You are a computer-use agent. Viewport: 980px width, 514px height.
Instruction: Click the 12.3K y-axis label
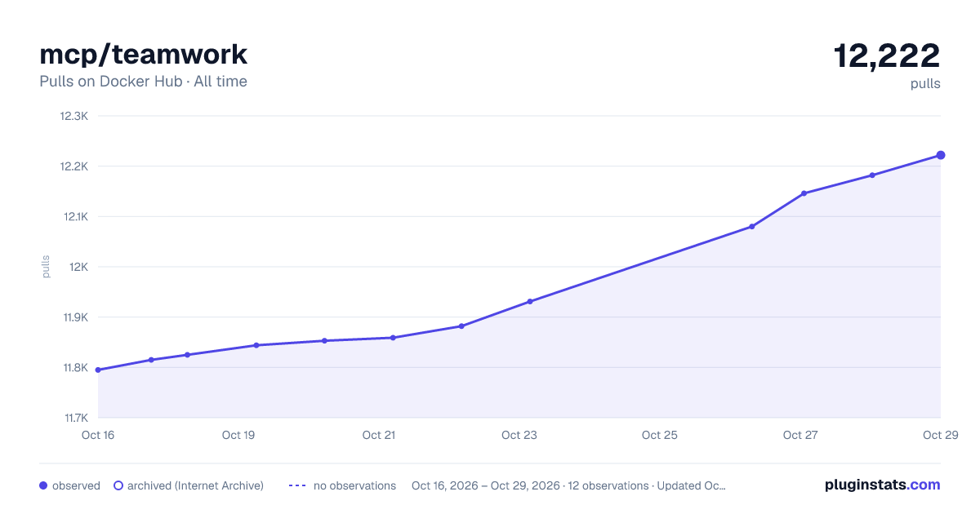point(73,116)
